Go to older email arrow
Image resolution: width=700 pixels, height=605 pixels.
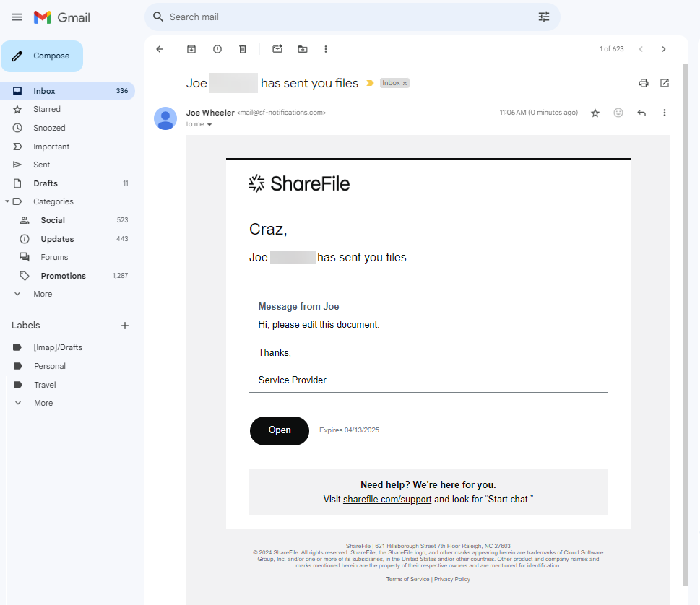coord(663,49)
